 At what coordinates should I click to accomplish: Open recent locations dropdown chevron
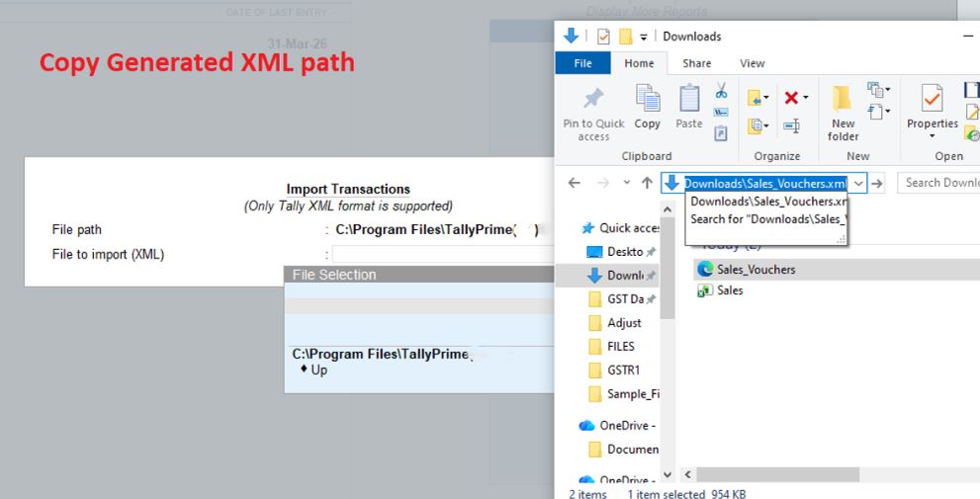coord(626,183)
